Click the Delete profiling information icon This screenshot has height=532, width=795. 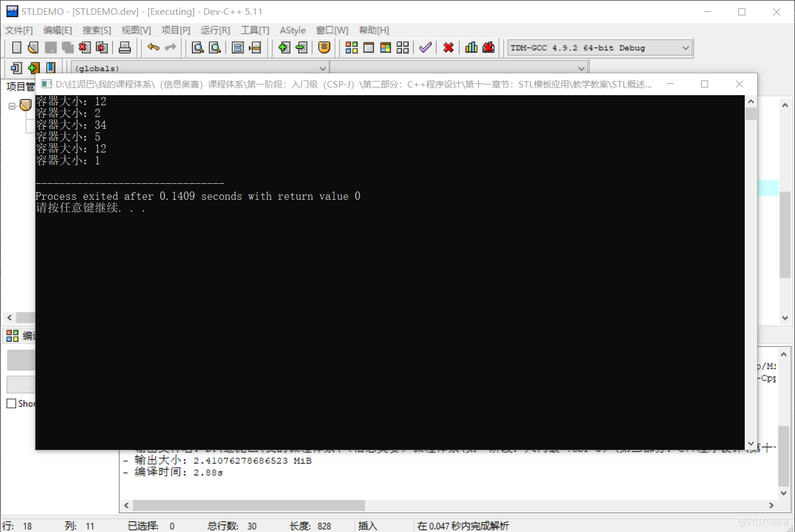click(x=488, y=47)
